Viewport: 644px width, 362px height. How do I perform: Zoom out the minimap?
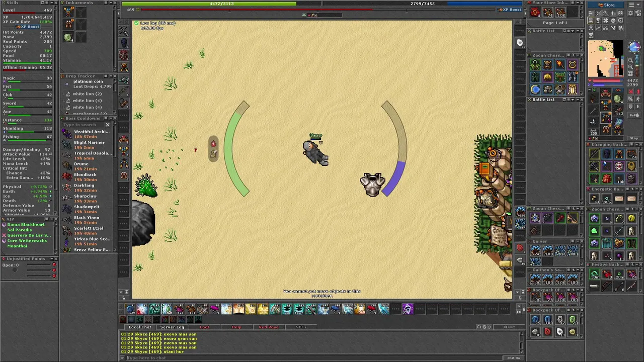[630, 60]
